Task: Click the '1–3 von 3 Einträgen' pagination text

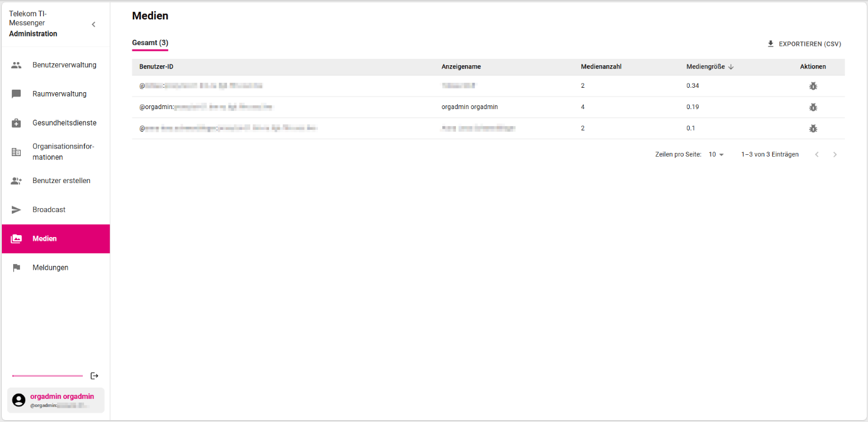Action: (770, 154)
